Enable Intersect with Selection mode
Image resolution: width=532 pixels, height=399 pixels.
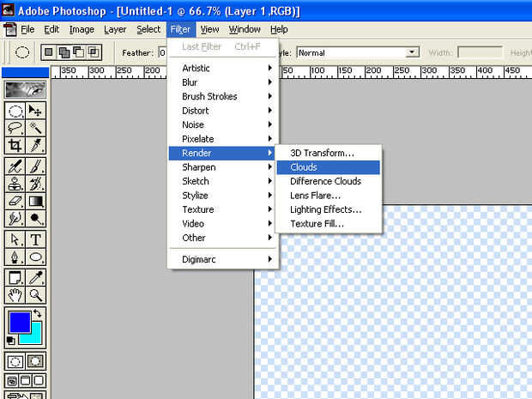point(94,52)
